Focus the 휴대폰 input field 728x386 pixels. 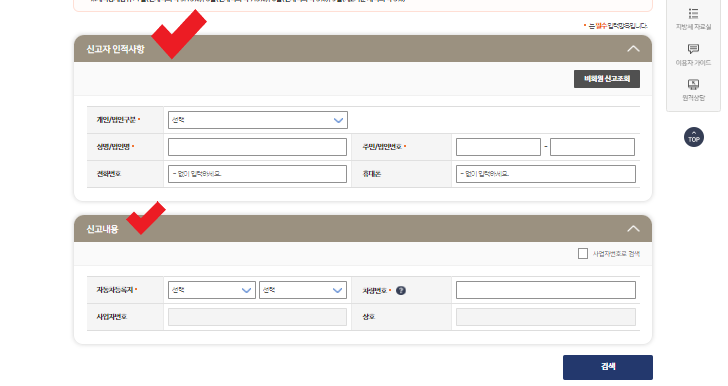click(546, 174)
